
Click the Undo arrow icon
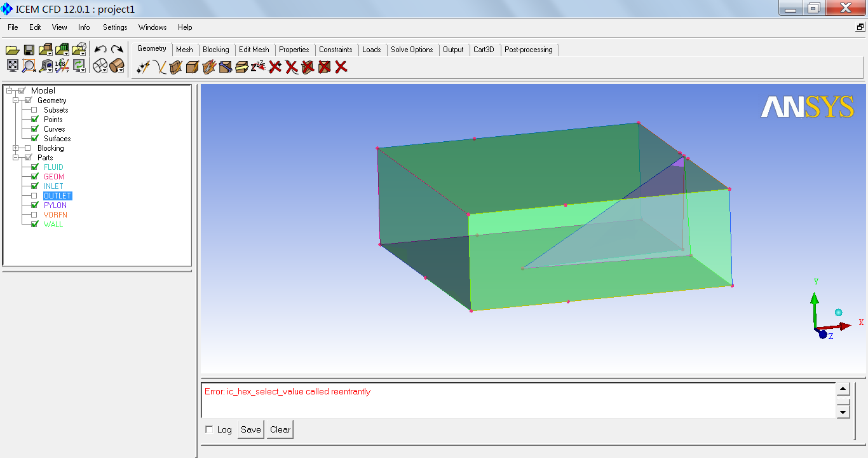click(x=100, y=50)
